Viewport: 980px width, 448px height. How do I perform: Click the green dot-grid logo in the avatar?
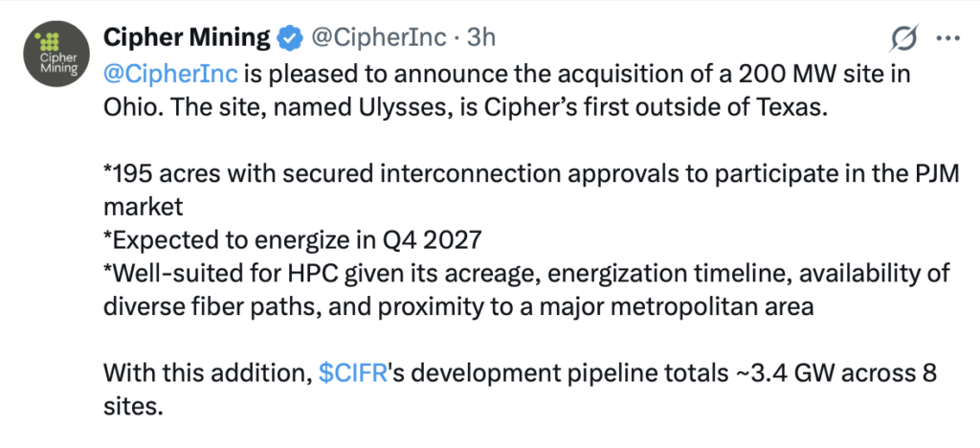tap(46, 43)
